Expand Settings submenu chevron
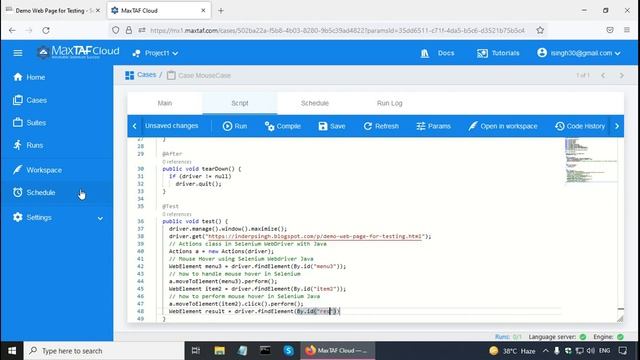This screenshot has width=640, height=360. (x=100, y=218)
